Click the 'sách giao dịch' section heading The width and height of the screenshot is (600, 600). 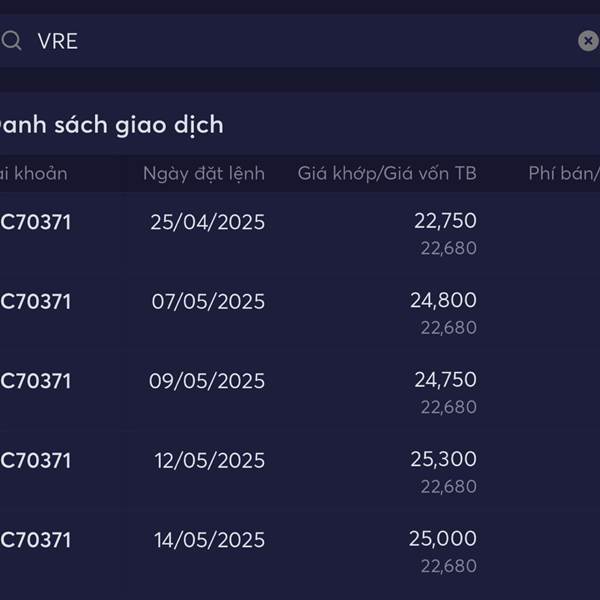[139, 125]
